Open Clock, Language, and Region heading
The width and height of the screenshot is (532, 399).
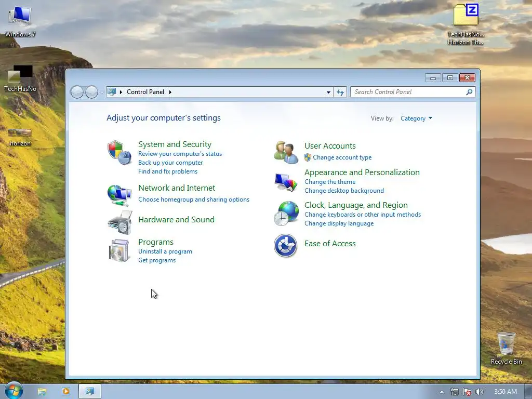[x=356, y=205]
